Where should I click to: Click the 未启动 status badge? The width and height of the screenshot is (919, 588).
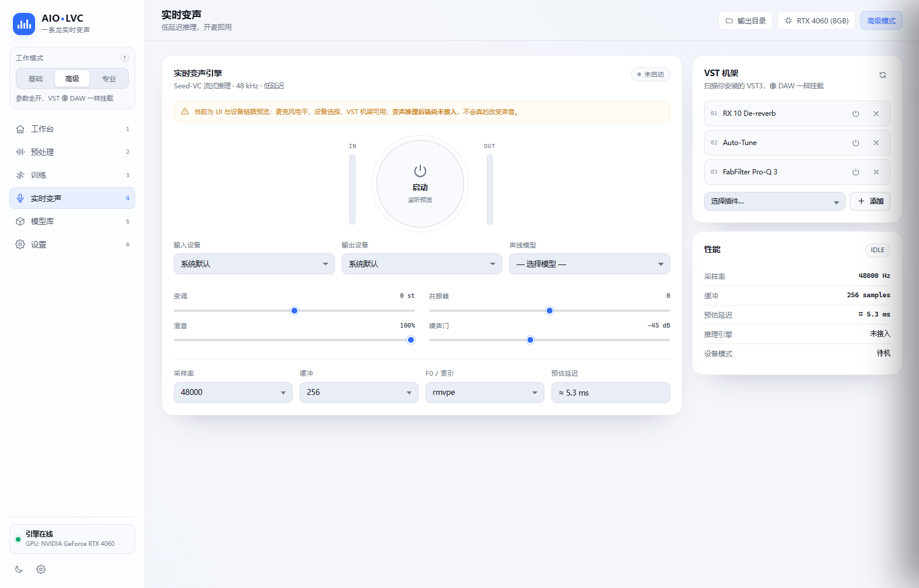click(650, 74)
